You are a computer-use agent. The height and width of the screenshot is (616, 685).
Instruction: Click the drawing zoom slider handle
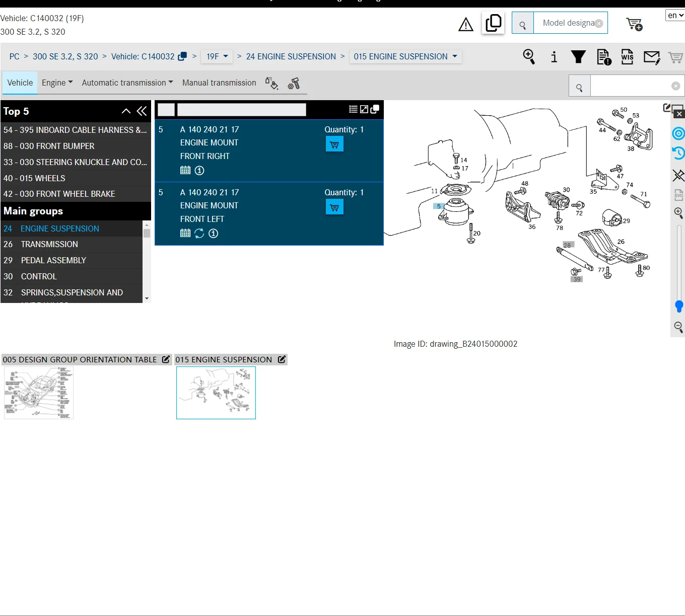(x=679, y=306)
